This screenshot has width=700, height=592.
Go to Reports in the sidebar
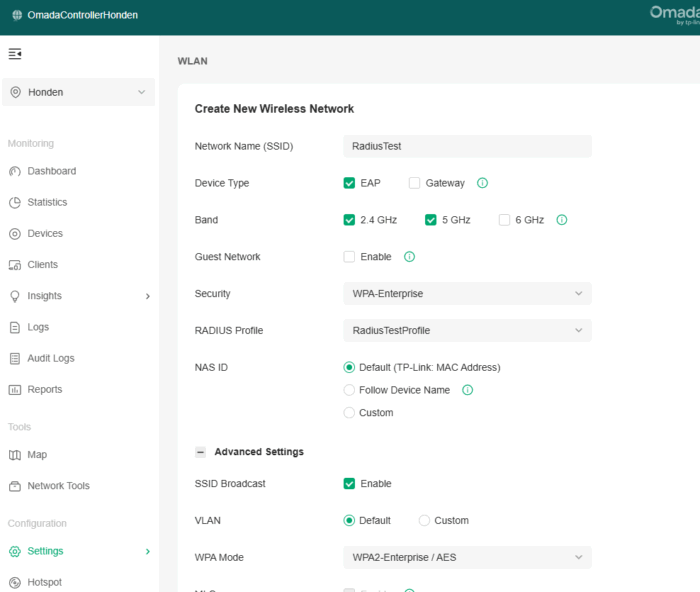[x=44, y=390]
